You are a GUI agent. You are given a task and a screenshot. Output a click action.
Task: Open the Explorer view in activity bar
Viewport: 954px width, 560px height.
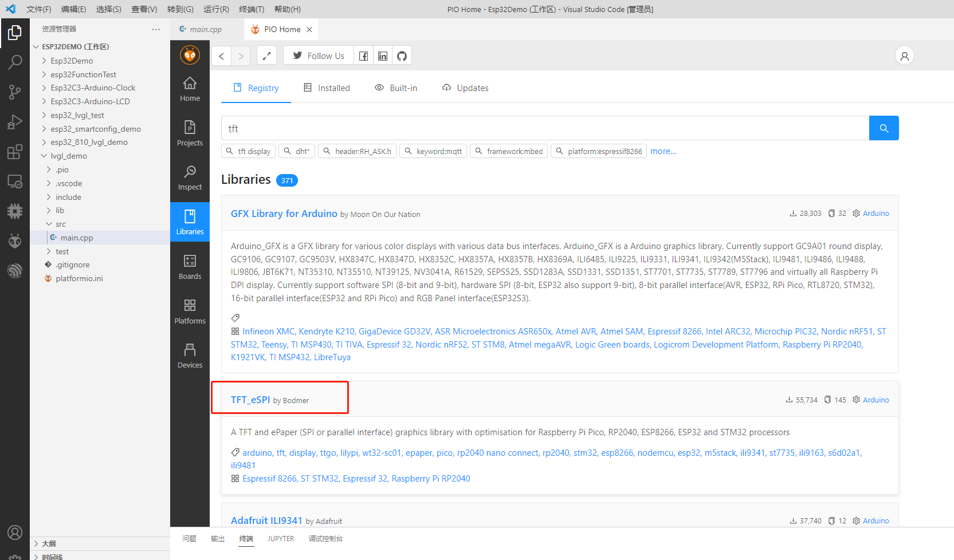(x=15, y=33)
